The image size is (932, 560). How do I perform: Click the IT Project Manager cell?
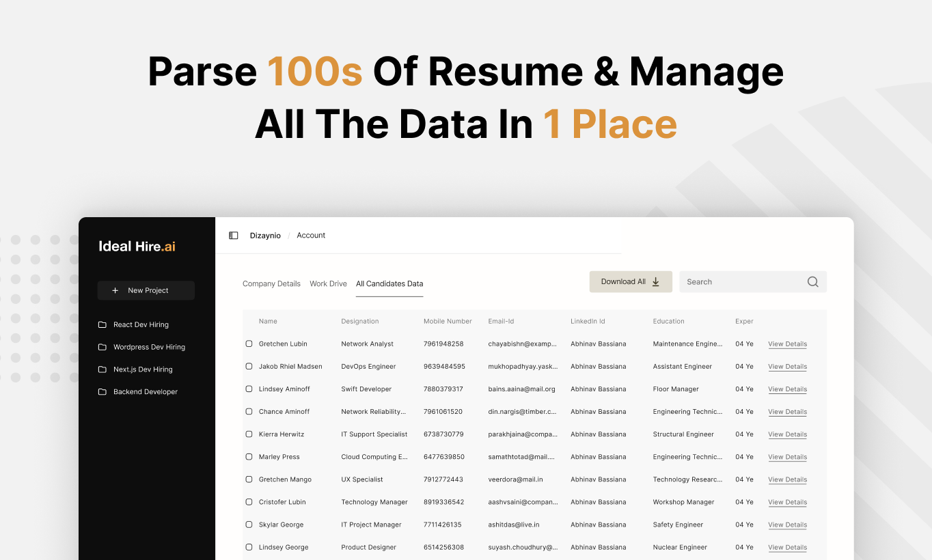point(372,524)
